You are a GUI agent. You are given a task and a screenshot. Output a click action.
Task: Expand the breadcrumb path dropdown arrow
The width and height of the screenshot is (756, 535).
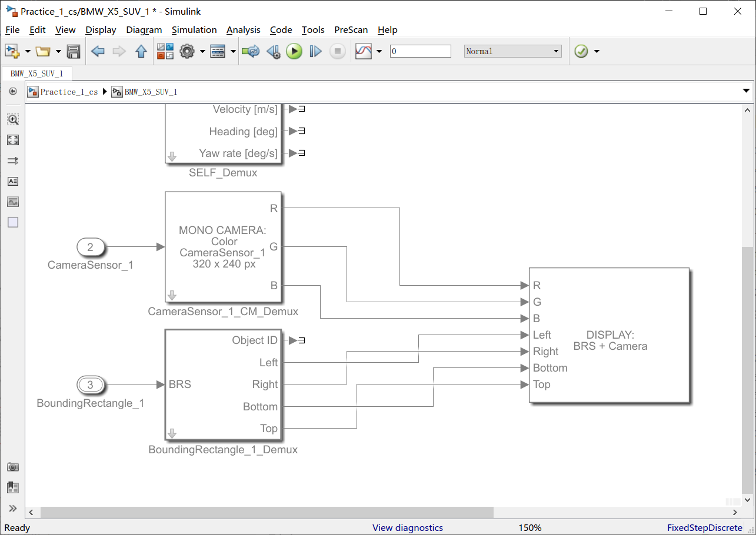[746, 91]
